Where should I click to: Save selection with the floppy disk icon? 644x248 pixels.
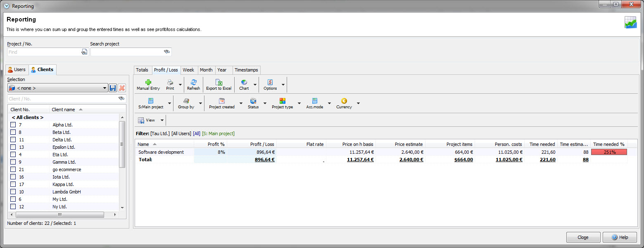click(x=113, y=88)
